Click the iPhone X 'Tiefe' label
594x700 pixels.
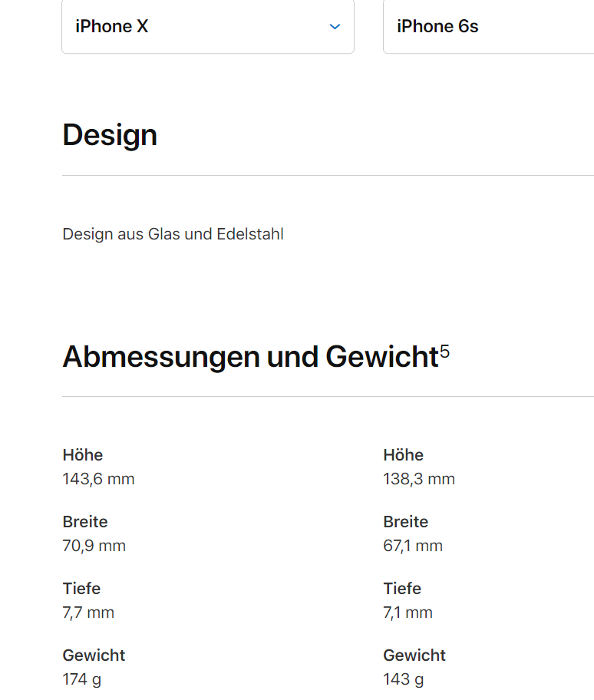(81, 589)
